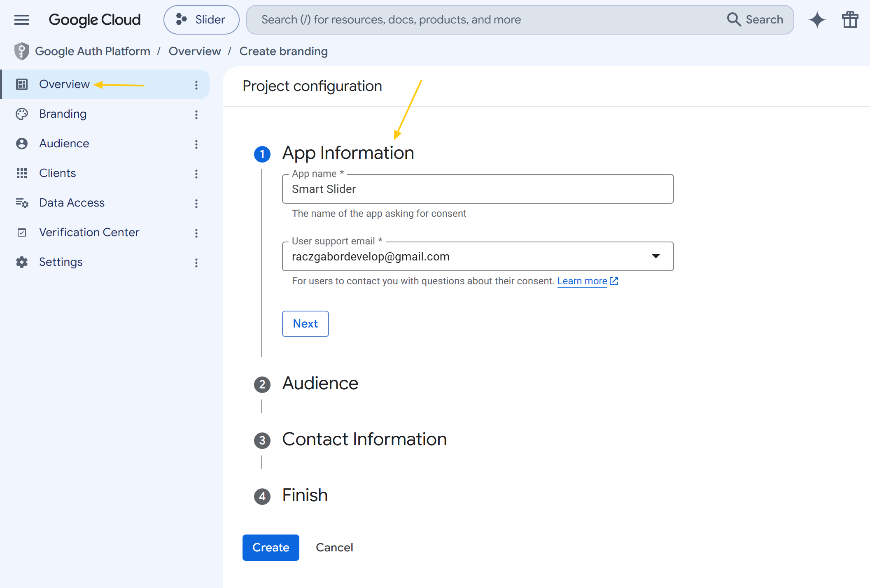This screenshot has width=870, height=588.
Task: Click the Clients grid icon
Action: click(22, 173)
